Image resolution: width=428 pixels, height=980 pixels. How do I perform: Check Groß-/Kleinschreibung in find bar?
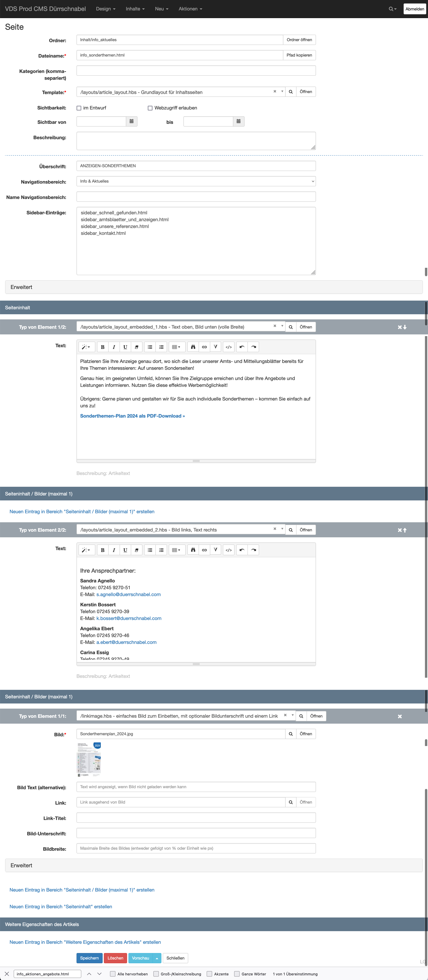pyautogui.click(x=156, y=974)
